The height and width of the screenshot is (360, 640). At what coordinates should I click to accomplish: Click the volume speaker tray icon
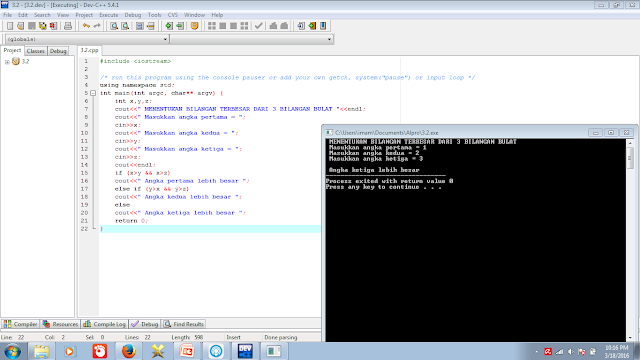pos(570,351)
